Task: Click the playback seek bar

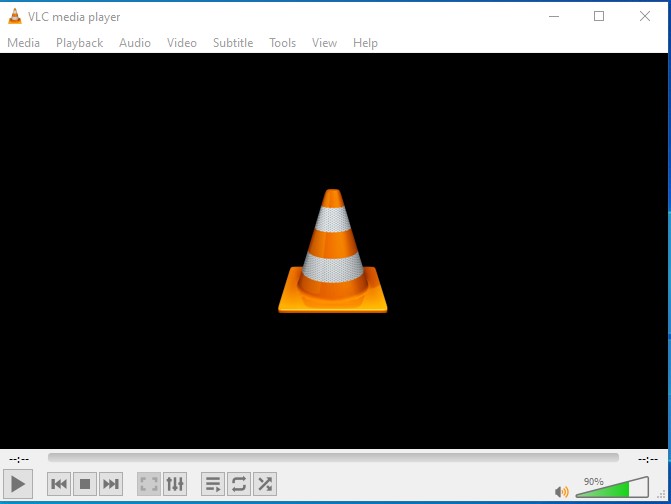Action: [333, 458]
